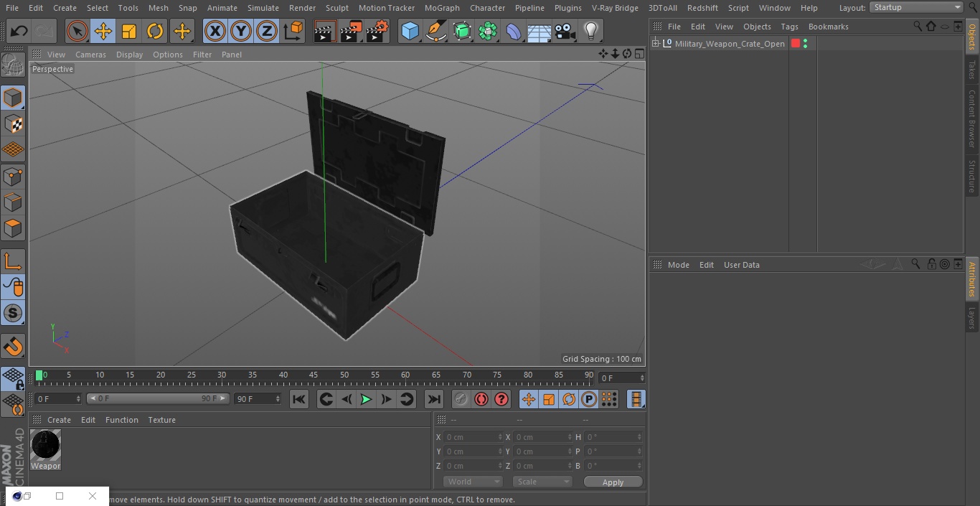Render the active view
This screenshot has width=980, height=506.
click(x=325, y=32)
